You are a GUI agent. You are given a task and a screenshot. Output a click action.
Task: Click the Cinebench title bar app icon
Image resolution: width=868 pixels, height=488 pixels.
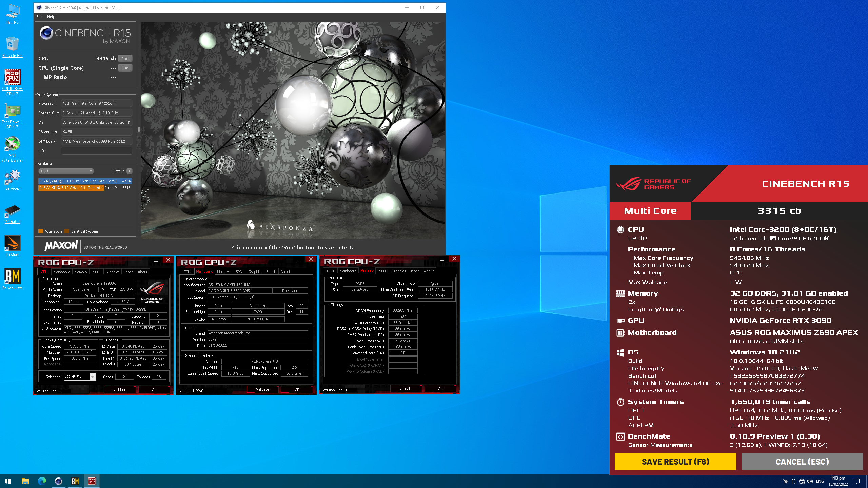point(39,7)
